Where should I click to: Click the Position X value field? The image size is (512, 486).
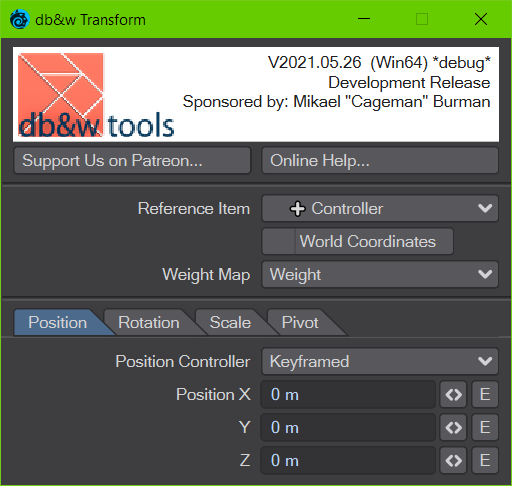(348, 395)
